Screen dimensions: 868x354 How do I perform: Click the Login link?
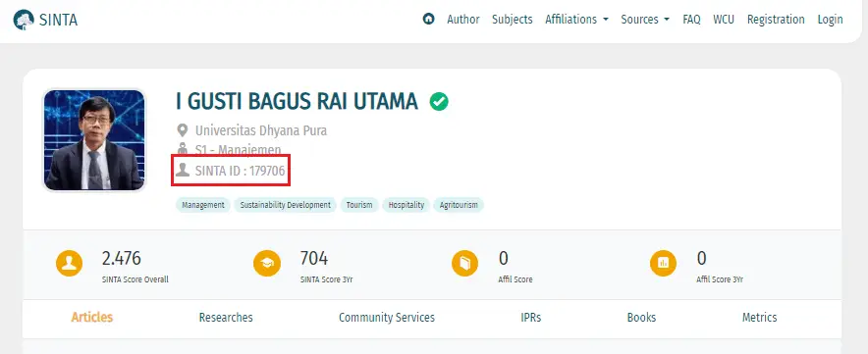[830, 20]
